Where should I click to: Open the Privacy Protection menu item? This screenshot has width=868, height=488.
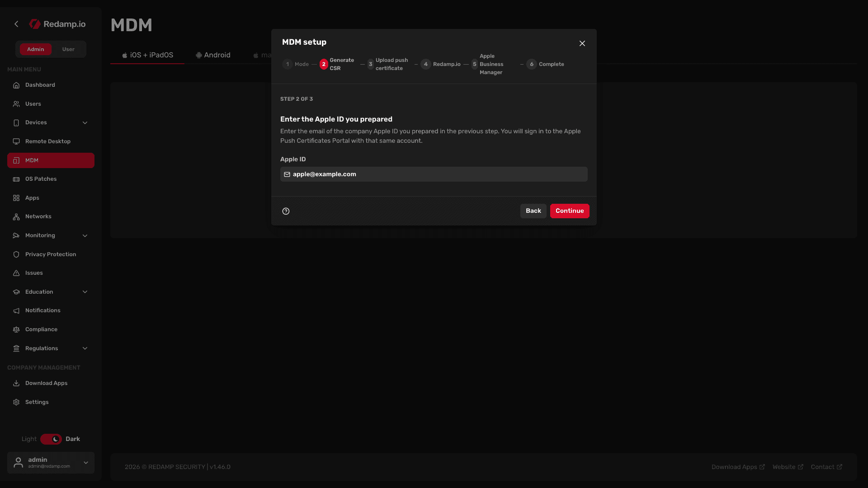pos(51,254)
